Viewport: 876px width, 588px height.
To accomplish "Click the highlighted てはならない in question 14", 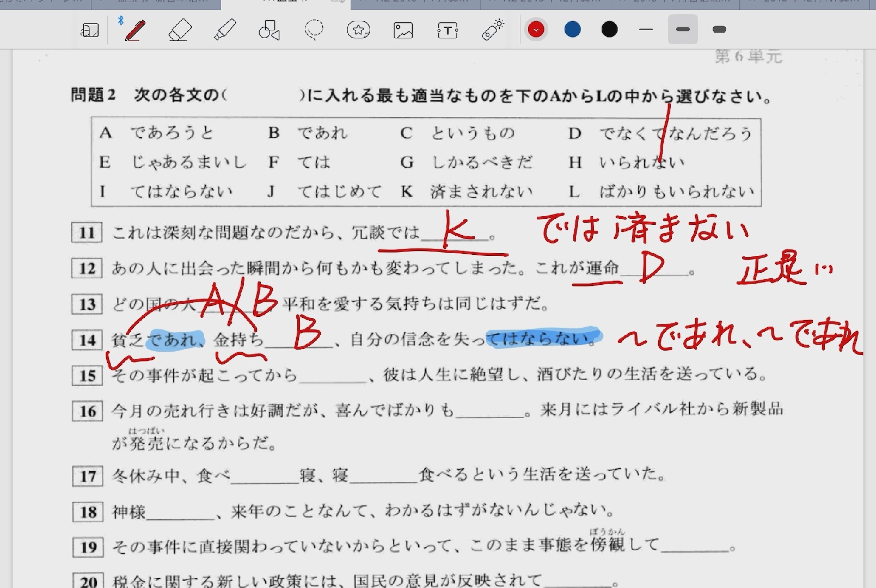I will (x=543, y=339).
